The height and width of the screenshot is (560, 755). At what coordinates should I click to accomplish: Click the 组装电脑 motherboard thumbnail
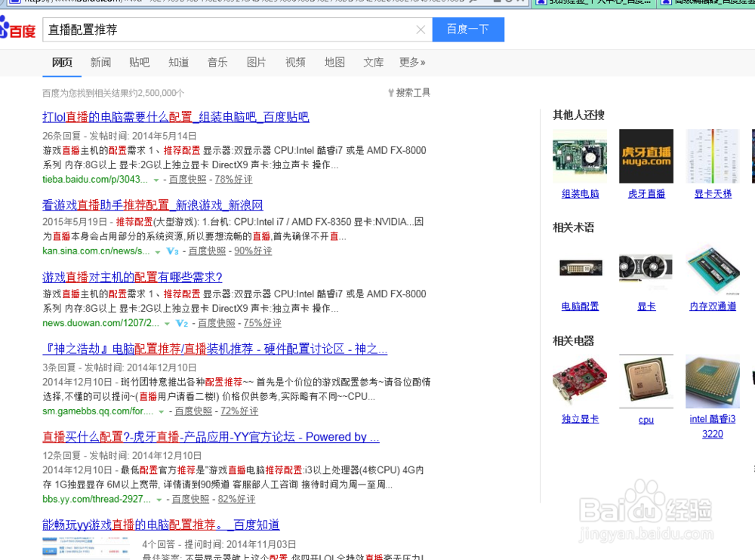[x=580, y=156]
